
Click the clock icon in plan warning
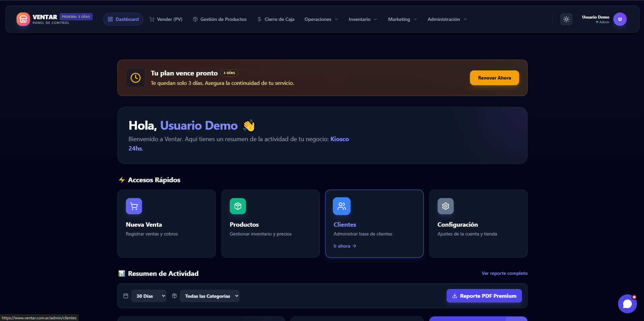click(x=136, y=78)
